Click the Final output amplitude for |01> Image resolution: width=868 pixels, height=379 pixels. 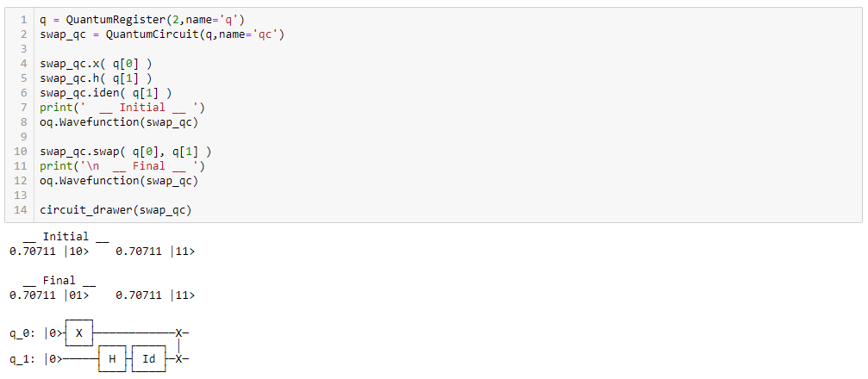click(32, 295)
